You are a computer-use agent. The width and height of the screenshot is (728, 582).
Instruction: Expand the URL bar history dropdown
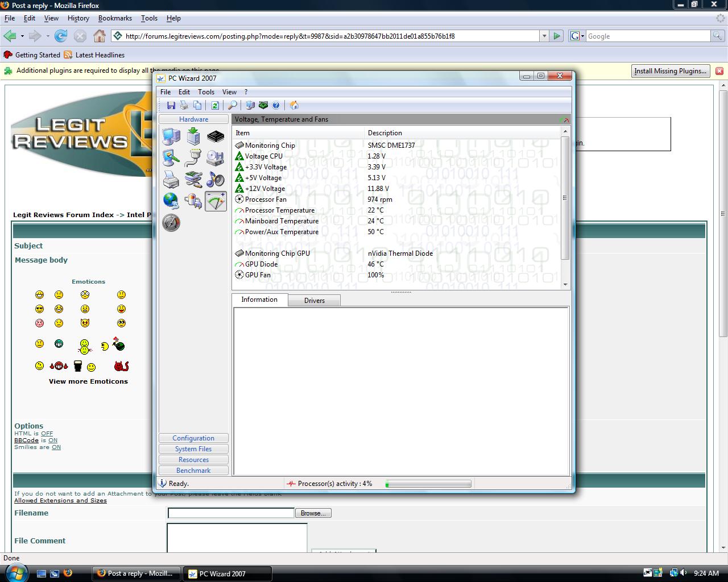544,36
